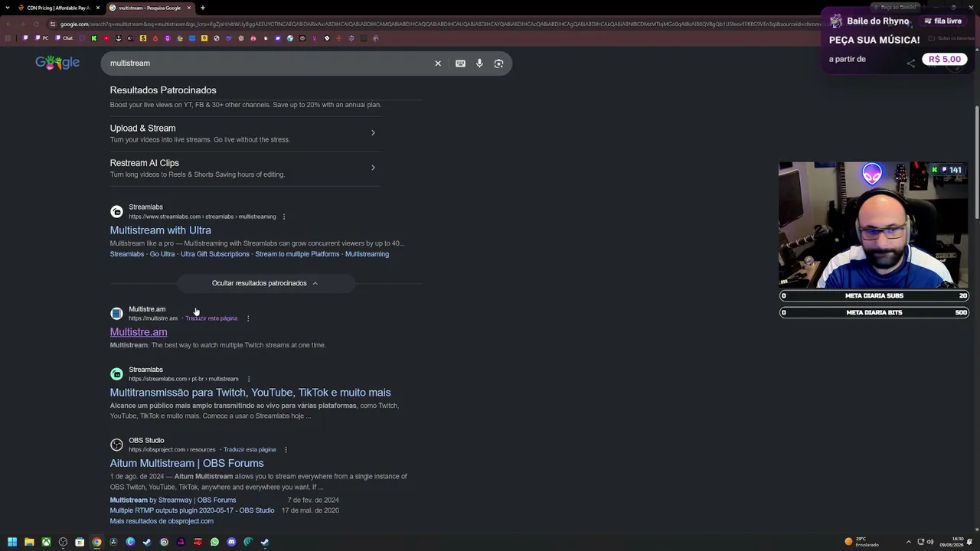Open the on-screen keyboard input tool

click(460, 64)
